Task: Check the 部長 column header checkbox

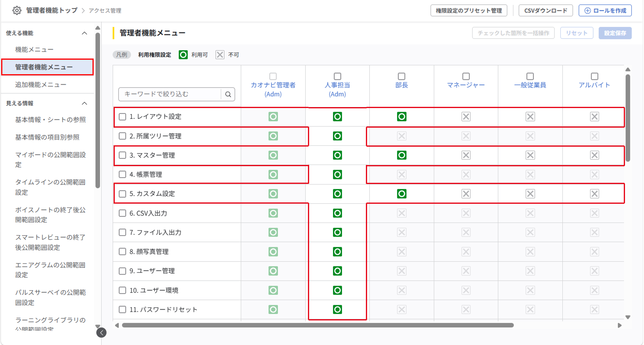Action: tap(401, 76)
